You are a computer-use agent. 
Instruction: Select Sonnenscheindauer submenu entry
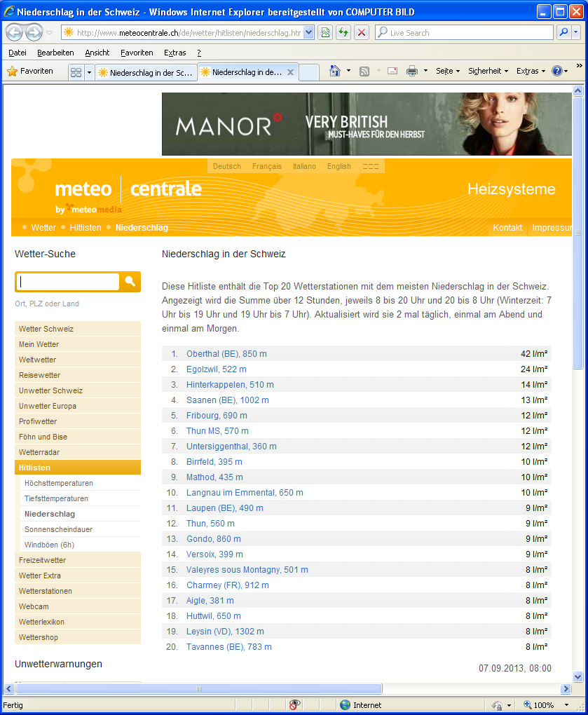(58, 529)
